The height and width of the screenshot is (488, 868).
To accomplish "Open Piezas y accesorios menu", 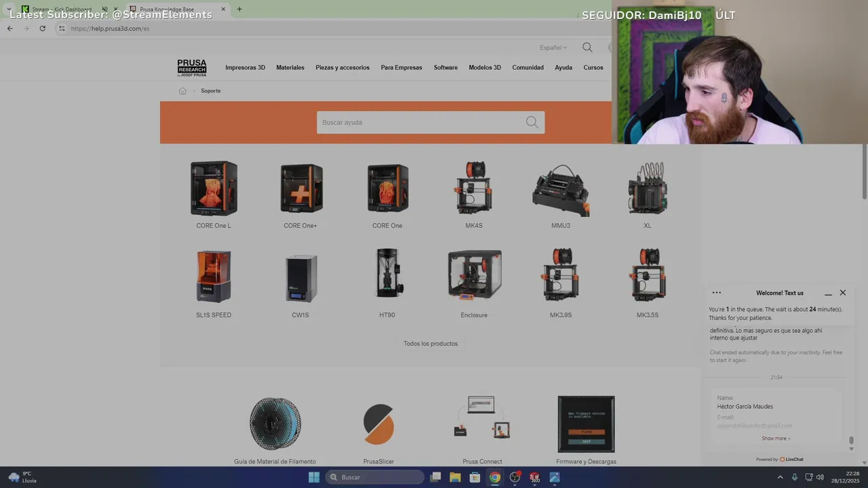I will [x=342, y=68].
